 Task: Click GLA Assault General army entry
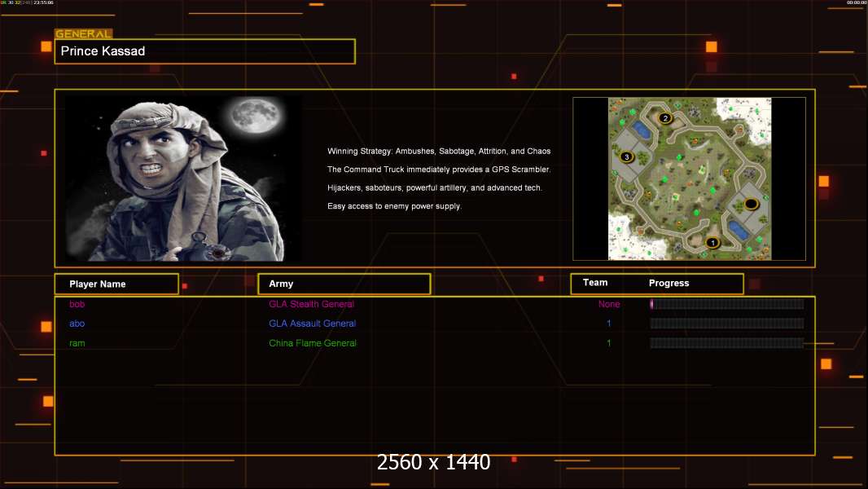(312, 324)
